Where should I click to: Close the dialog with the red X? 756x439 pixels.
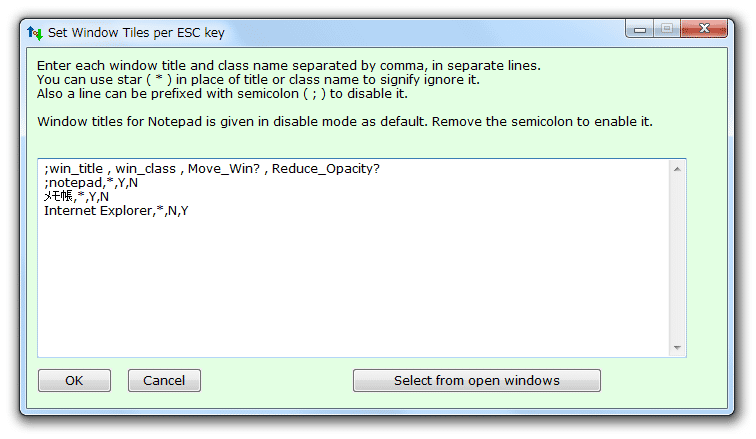(x=704, y=29)
